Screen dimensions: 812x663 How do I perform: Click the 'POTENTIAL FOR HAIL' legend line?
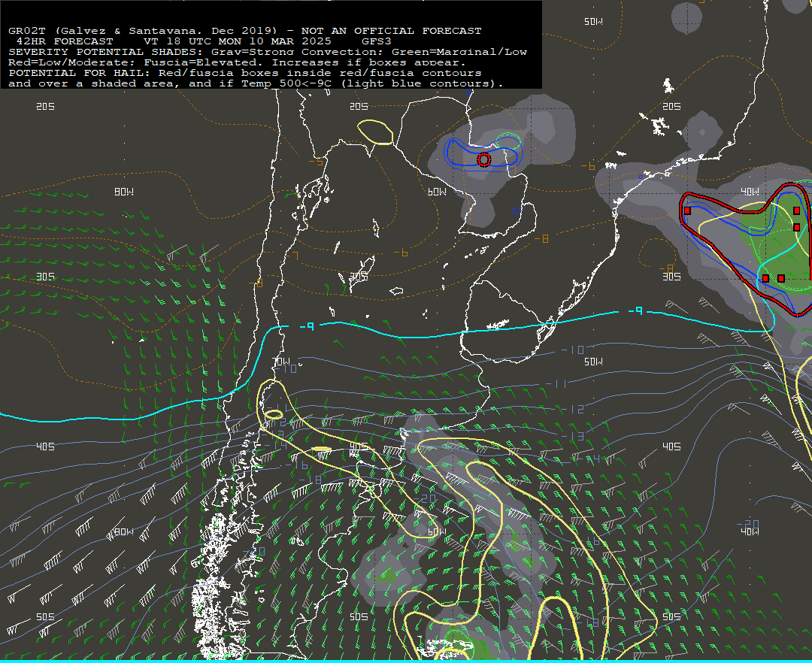pyautogui.click(x=245, y=73)
